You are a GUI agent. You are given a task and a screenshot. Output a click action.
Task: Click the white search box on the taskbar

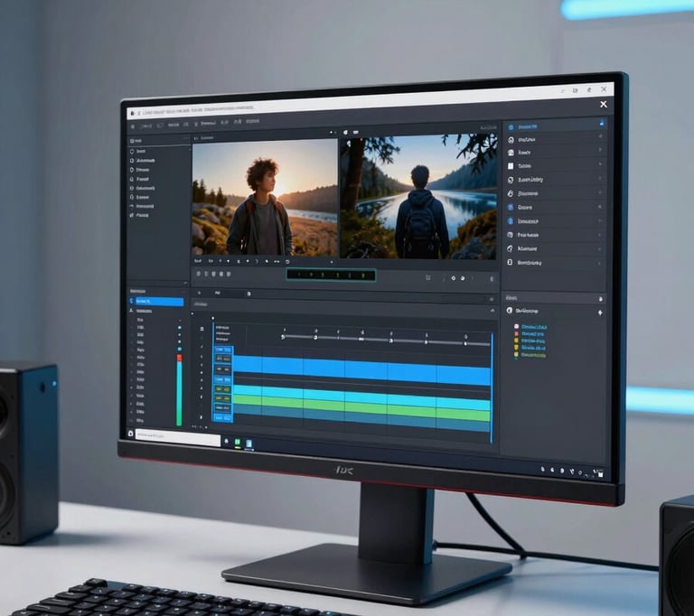177,437
